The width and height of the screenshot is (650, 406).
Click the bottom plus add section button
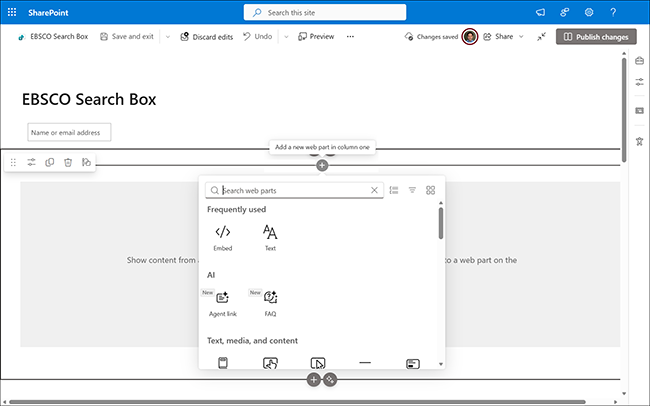(314, 379)
